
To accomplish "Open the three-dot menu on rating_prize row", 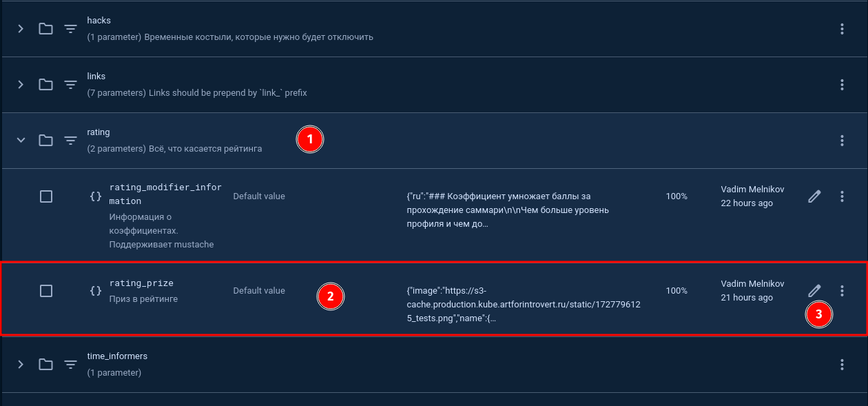I will pos(842,291).
